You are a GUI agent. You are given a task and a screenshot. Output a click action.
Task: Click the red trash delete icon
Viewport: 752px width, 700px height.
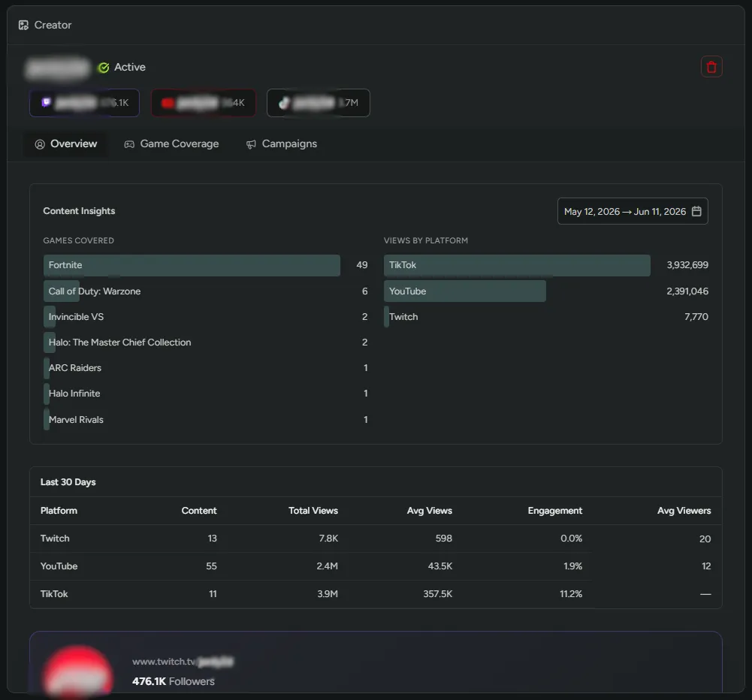[x=711, y=67]
